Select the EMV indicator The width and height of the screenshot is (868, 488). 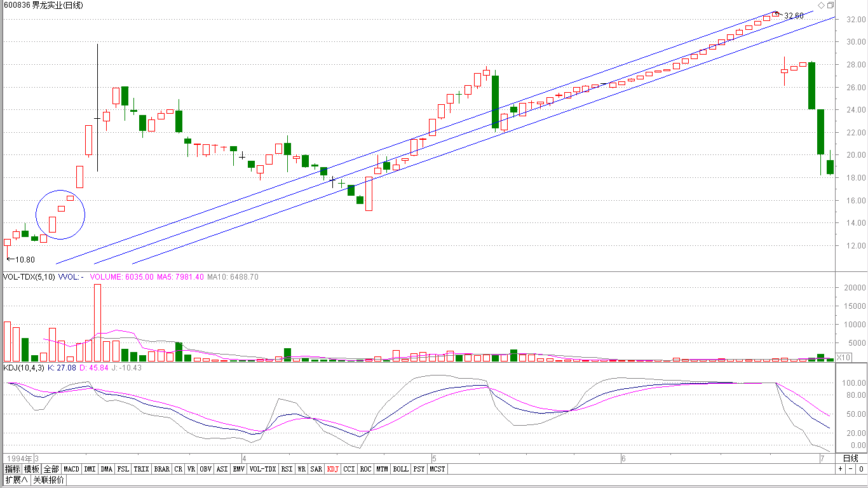coord(238,469)
